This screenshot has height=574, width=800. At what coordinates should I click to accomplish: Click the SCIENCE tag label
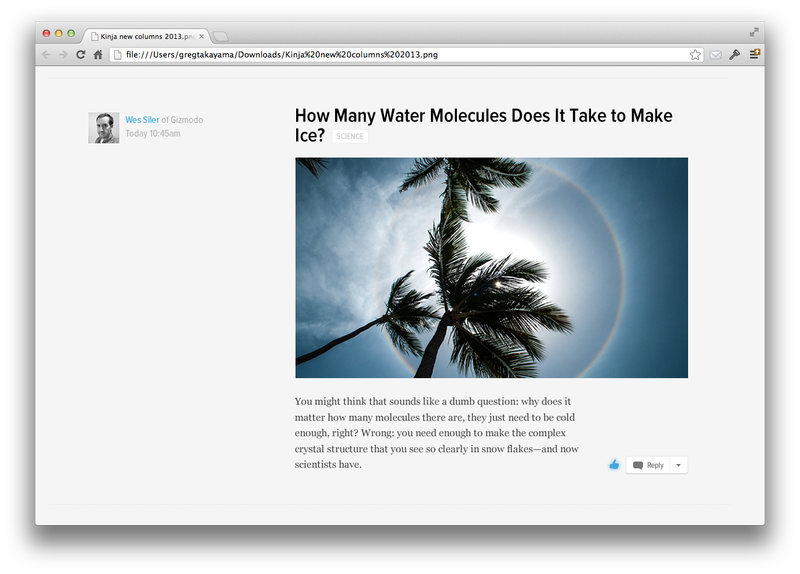[350, 136]
